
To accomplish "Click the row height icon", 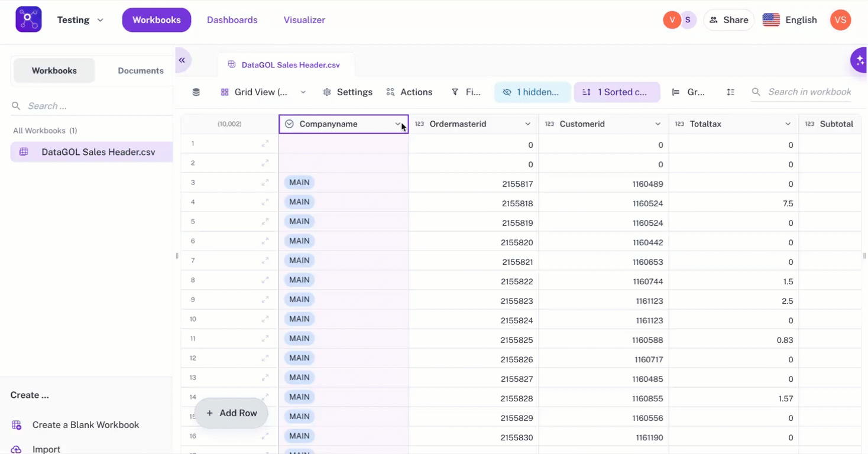I will 731,92.
